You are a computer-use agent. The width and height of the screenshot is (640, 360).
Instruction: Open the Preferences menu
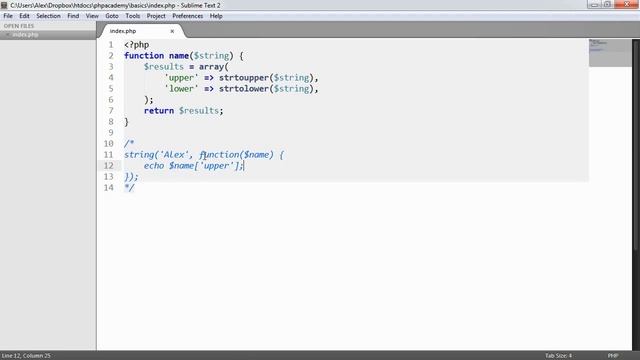click(x=188, y=16)
